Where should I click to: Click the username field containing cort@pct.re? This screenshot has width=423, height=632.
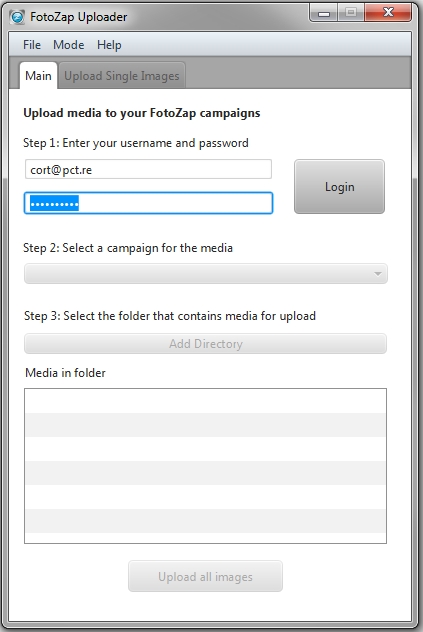148,169
